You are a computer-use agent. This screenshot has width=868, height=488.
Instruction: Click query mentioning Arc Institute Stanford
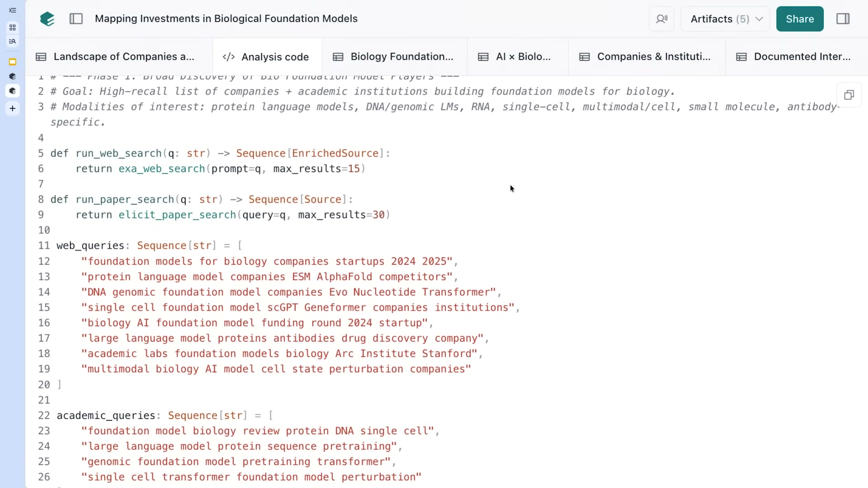coord(282,354)
